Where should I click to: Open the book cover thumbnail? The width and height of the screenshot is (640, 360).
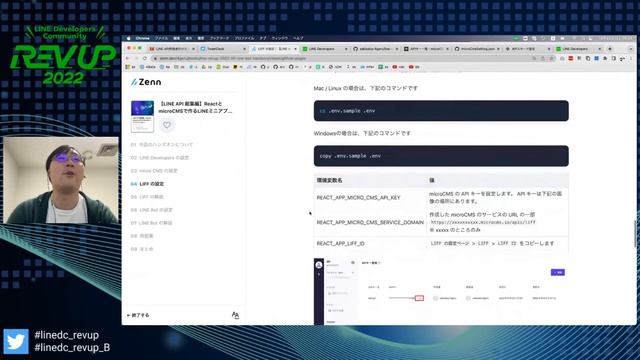click(142, 116)
